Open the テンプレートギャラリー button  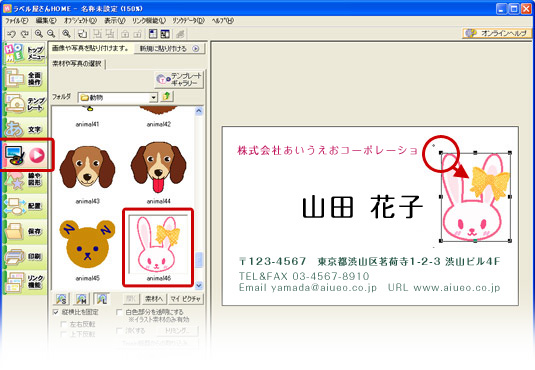click(179, 80)
